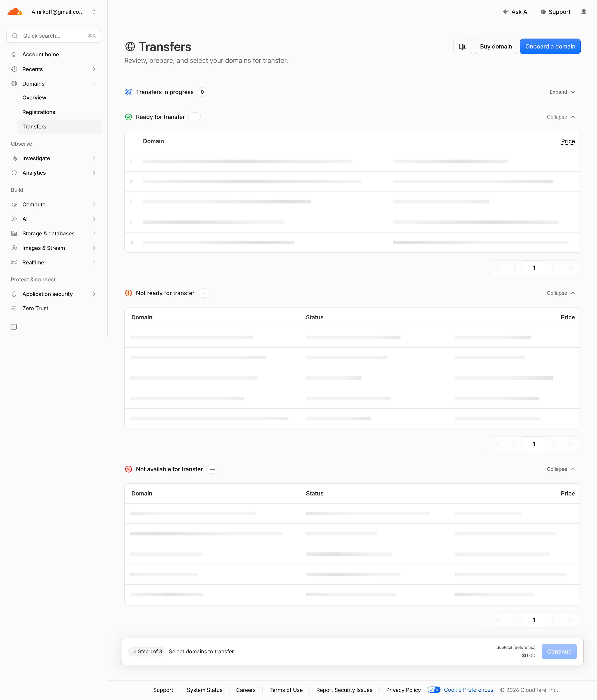Click the Domains globe icon in sidebar
This screenshot has height=700, width=597.
[x=14, y=84]
